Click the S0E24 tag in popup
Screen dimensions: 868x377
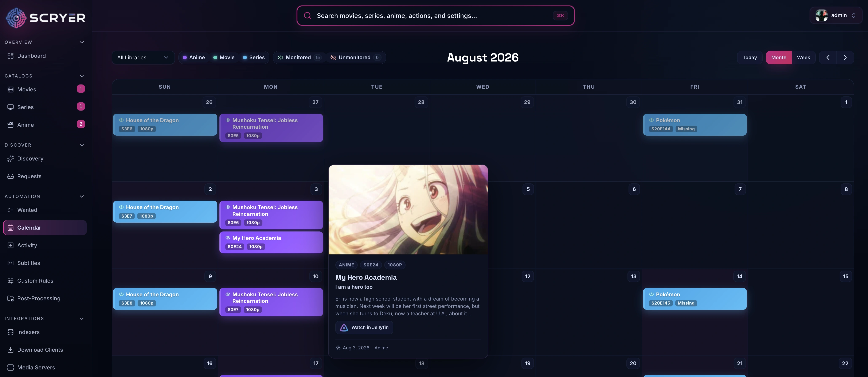371,265
